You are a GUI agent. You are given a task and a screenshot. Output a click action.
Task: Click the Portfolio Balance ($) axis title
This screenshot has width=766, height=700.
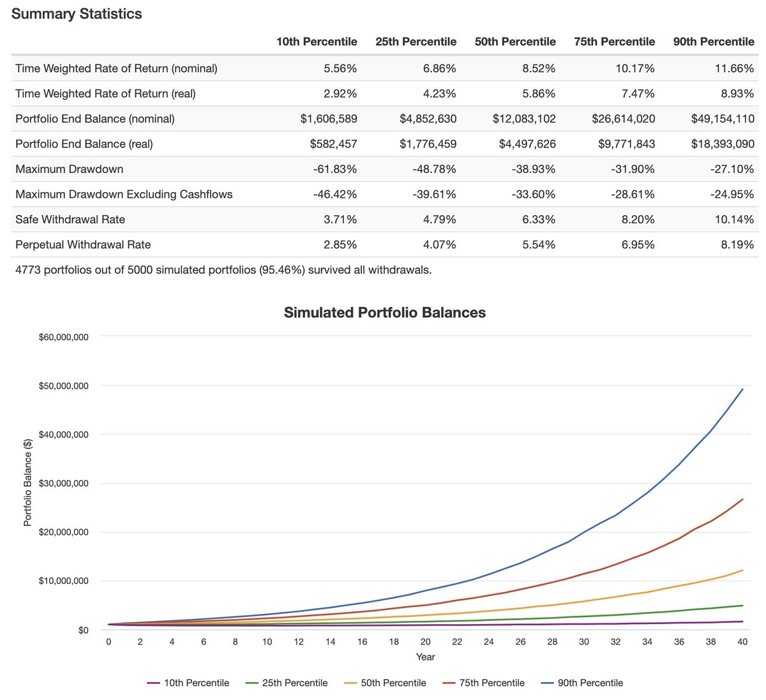point(27,483)
